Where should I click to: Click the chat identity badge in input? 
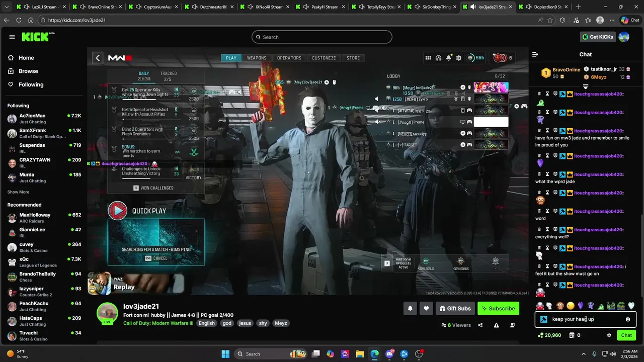[x=544, y=319]
